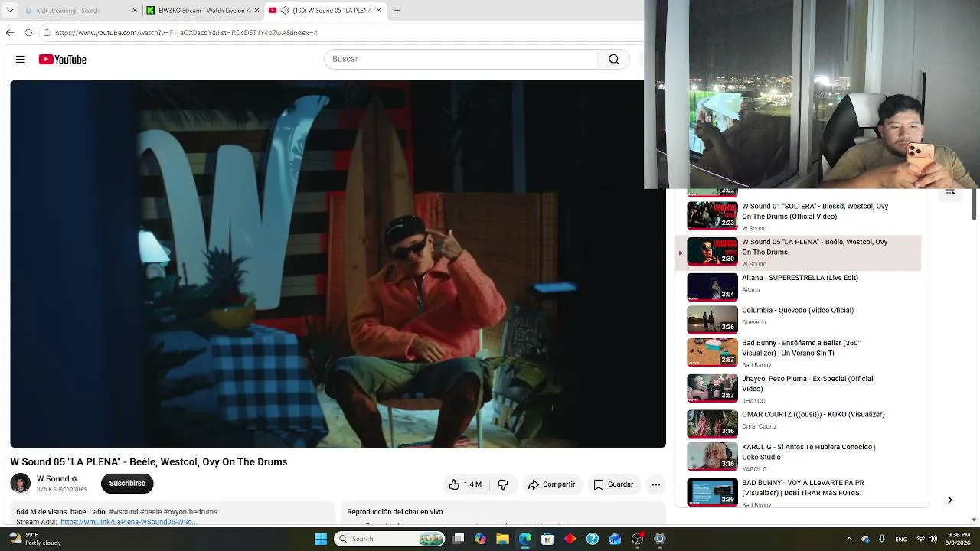The image size is (980, 551).
Task: Subscribe with the Suscribirse button
Action: (x=127, y=484)
